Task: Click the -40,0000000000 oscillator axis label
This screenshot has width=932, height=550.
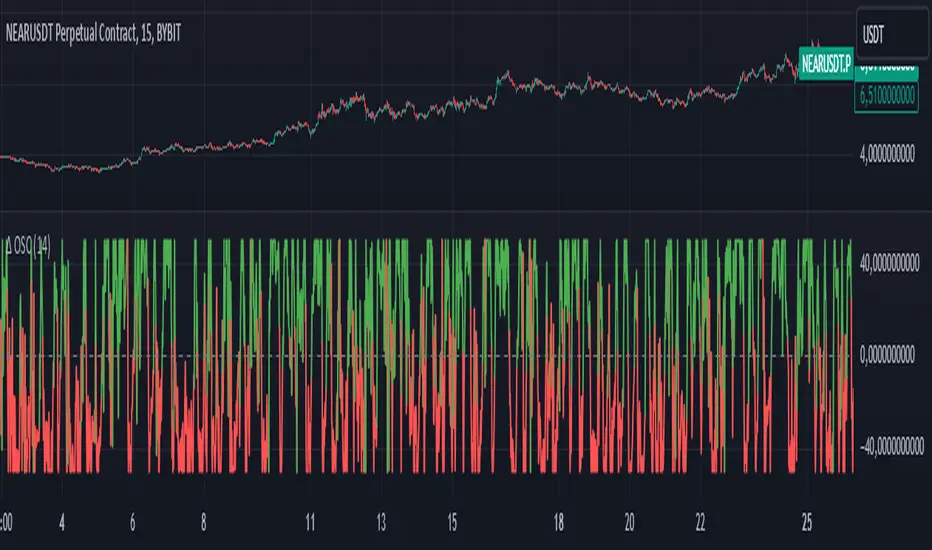Action: tap(890, 449)
